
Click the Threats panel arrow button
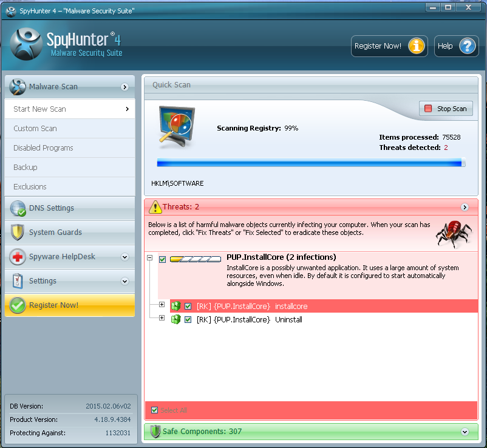point(465,208)
